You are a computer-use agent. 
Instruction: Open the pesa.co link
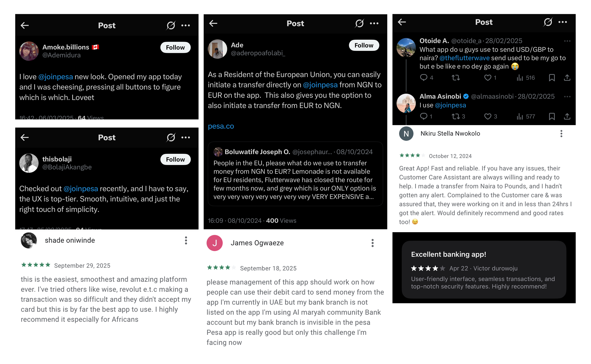coord(221,126)
